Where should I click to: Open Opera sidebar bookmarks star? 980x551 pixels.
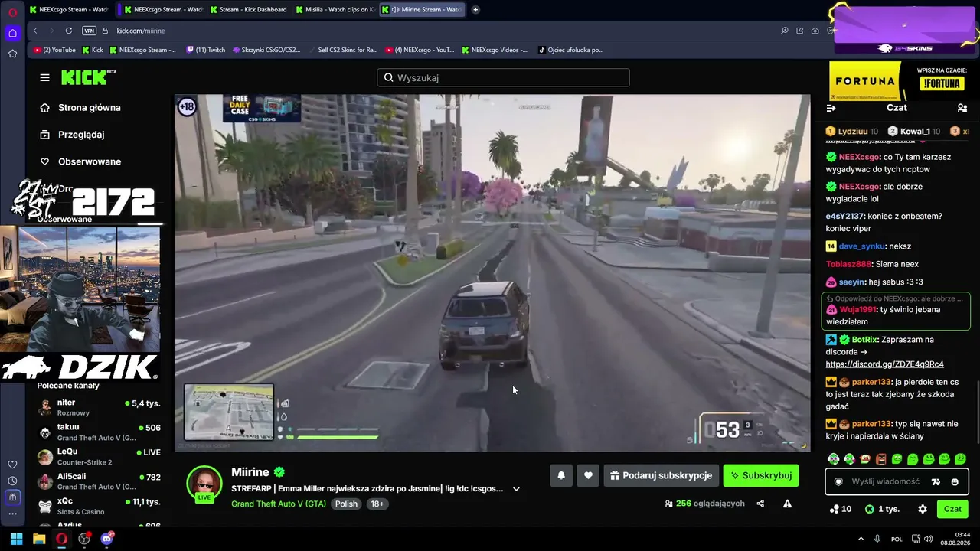(12, 54)
